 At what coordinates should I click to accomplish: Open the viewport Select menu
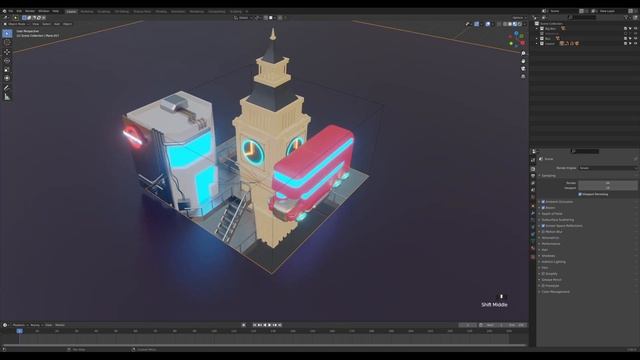click(x=46, y=24)
